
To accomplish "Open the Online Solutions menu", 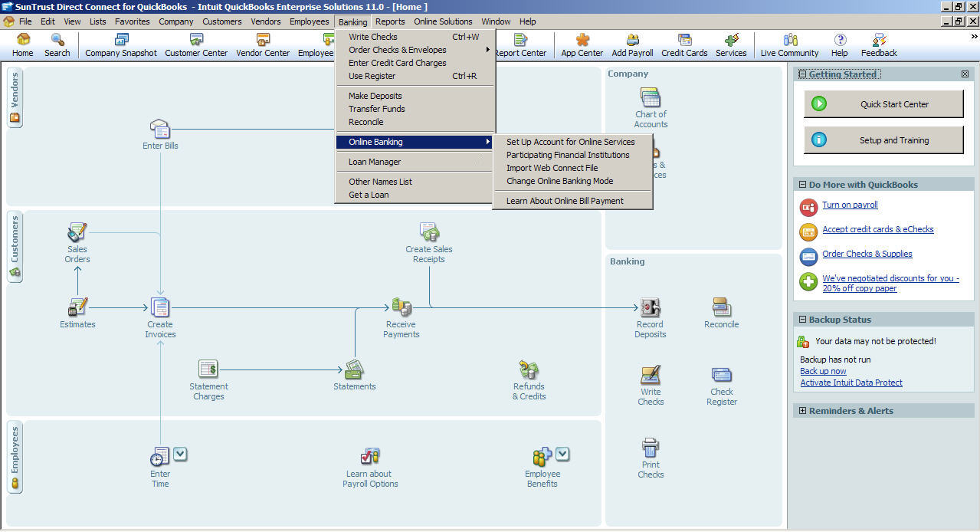I will tap(443, 21).
